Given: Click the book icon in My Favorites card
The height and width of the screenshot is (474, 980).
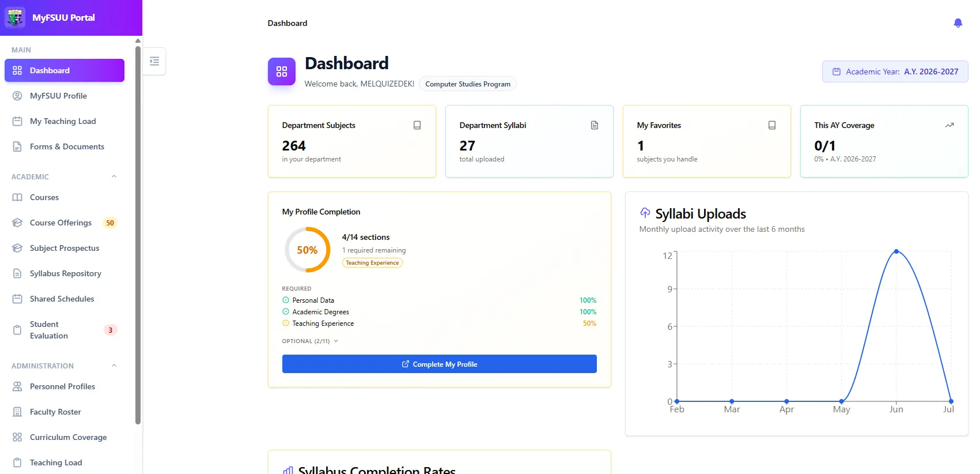Looking at the screenshot, I should pos(772,125).
